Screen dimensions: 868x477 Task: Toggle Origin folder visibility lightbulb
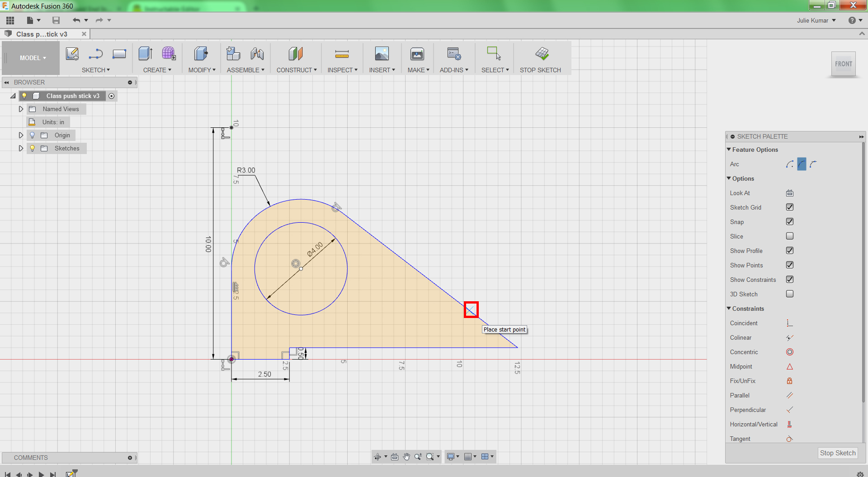[x=32, y=135]
